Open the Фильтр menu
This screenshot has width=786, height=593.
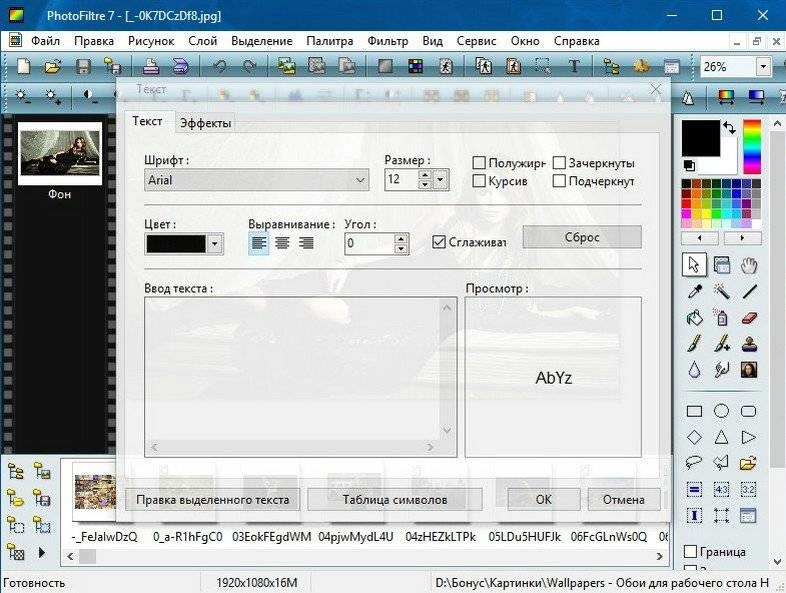(x=387, y=41)
